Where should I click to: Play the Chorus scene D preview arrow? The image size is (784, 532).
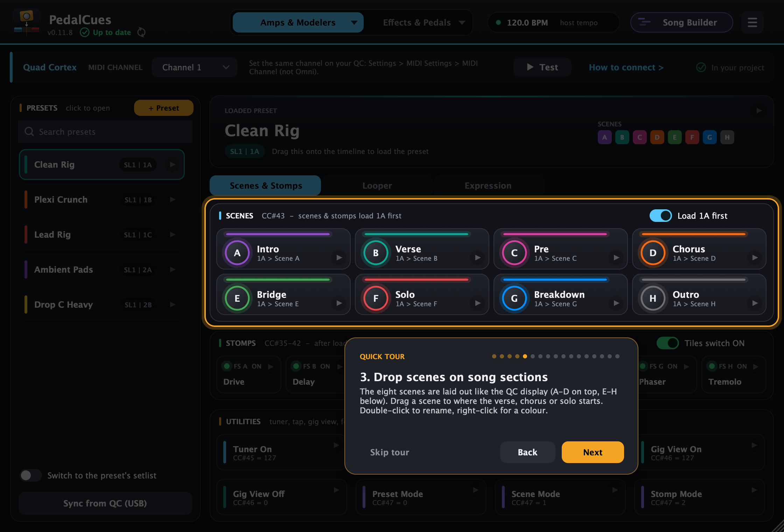755,258
